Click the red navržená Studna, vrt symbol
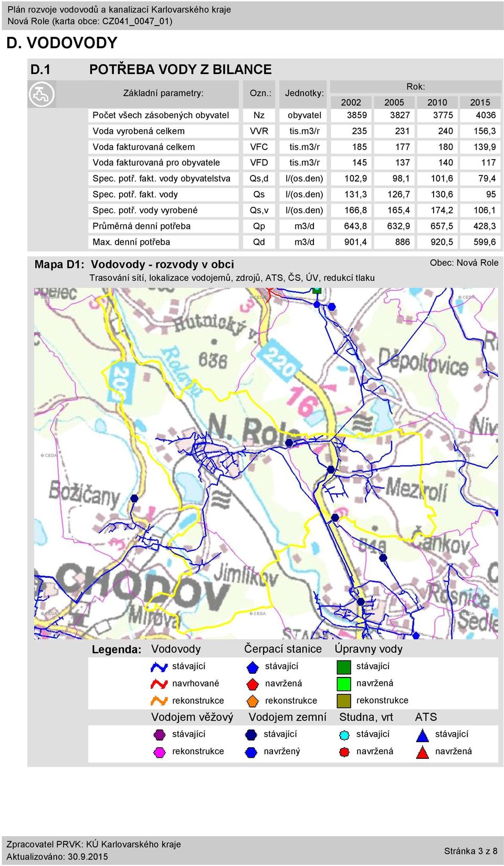Screen dimensions: 504x866 344,752
